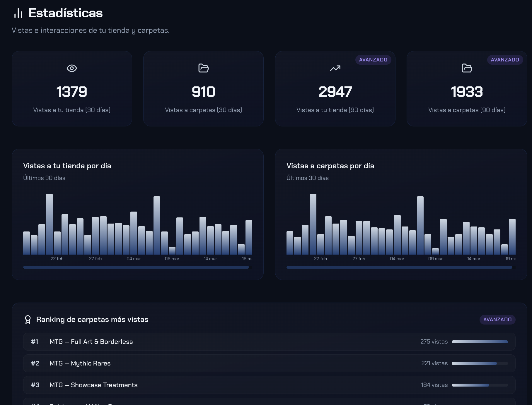Click the AVANZADO badge on the 2947 views card
This screenshot has width=532, height=405.
(373, 60)
